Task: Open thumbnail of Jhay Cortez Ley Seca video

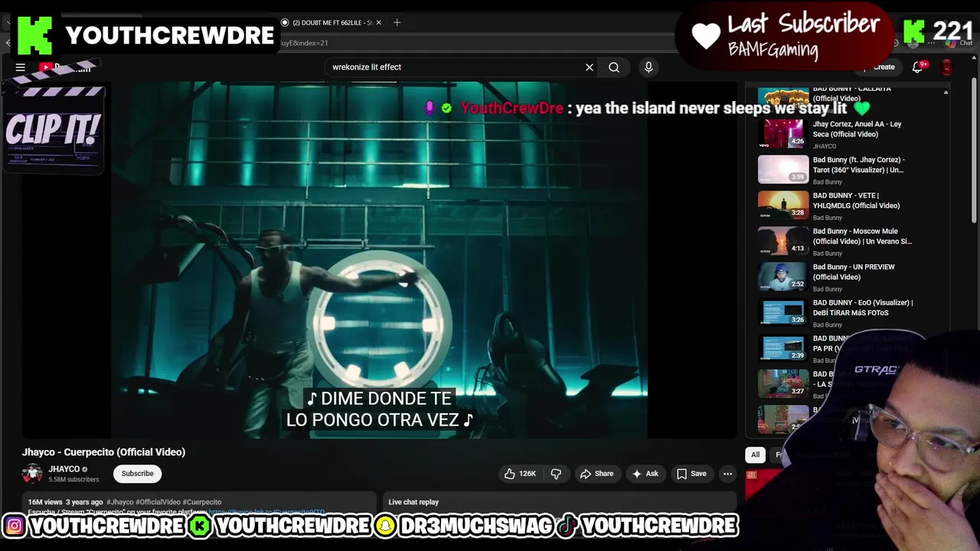Action: click(x=783, y=134)
